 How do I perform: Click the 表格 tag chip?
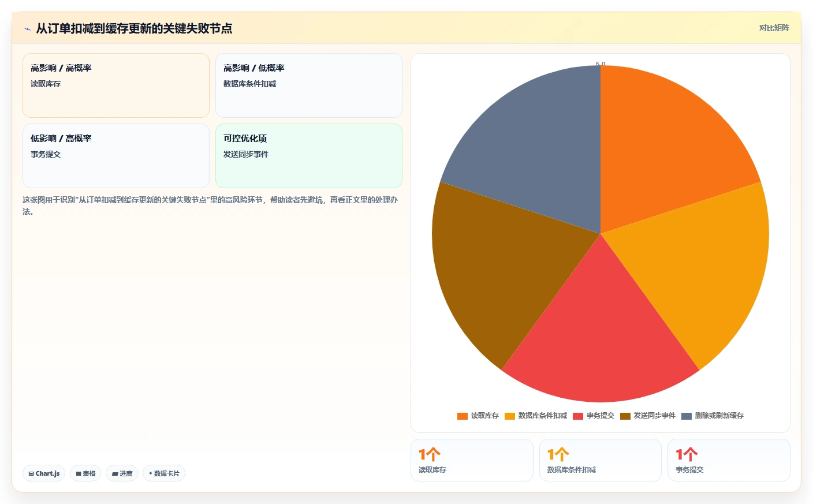pyautogui.click(x=85, y=473)
